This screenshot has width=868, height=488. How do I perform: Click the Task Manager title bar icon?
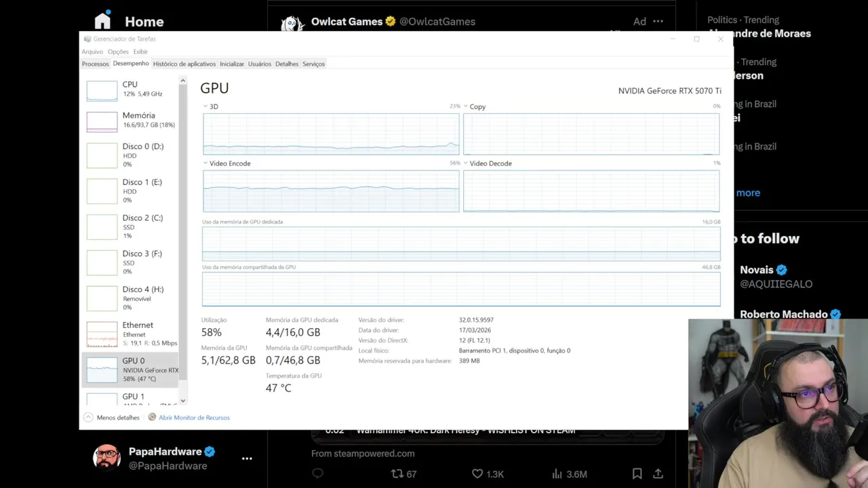click(x=87, y=39)
